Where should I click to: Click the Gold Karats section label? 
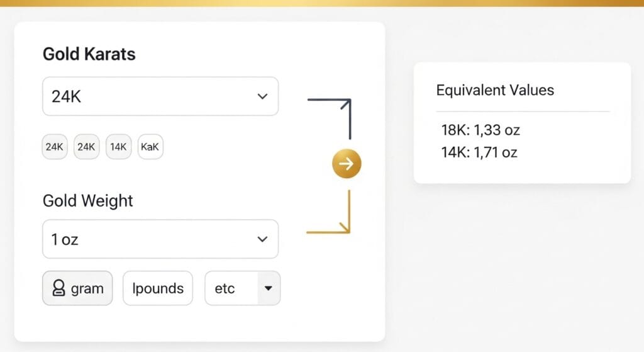point(89,54)
